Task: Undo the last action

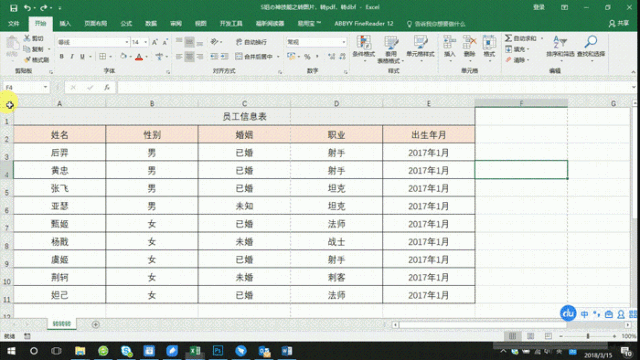Action: tap(27, 8)
